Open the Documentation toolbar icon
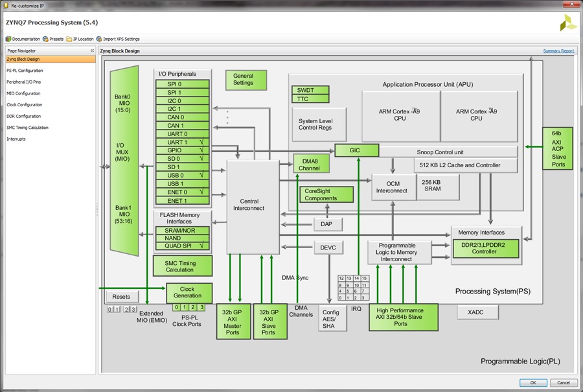The width and height of the screenshot is (583, 392). click(x=8, y=39)
